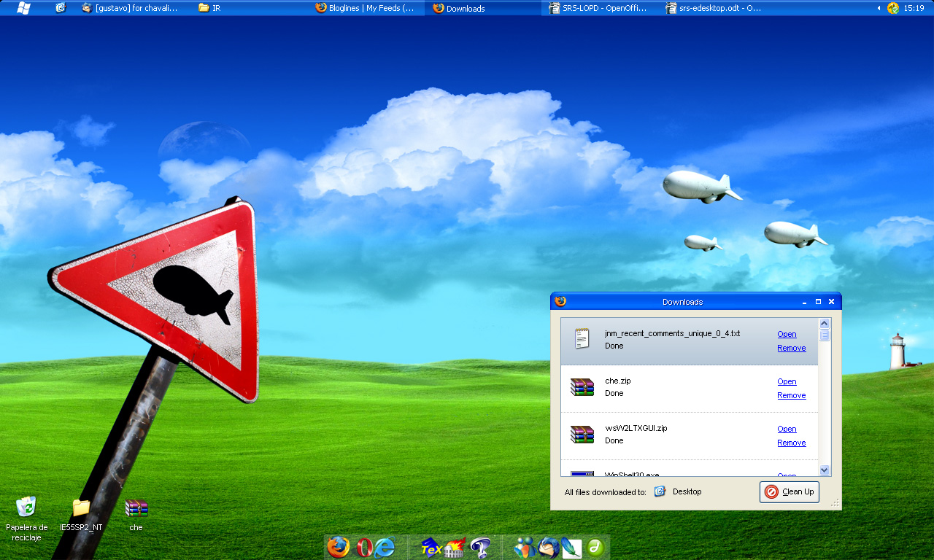Switch to SRS-LOPD OpenOffice taskbar window

click(599, 8)
